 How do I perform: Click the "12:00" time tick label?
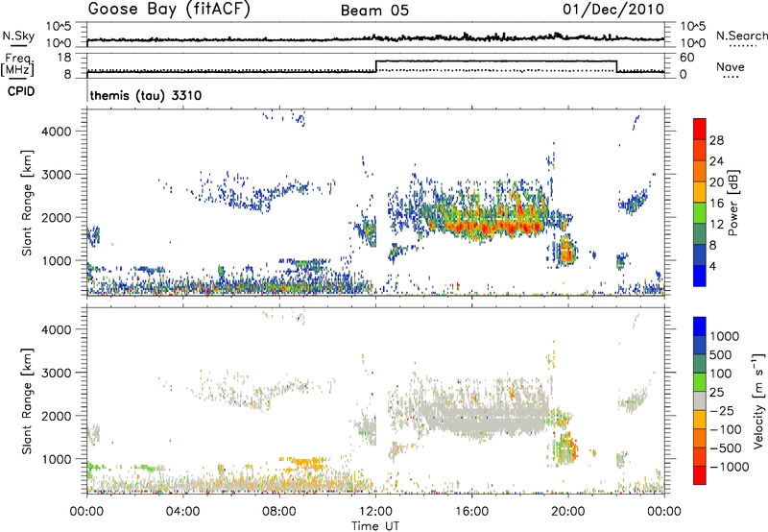(x=375, y=512)
